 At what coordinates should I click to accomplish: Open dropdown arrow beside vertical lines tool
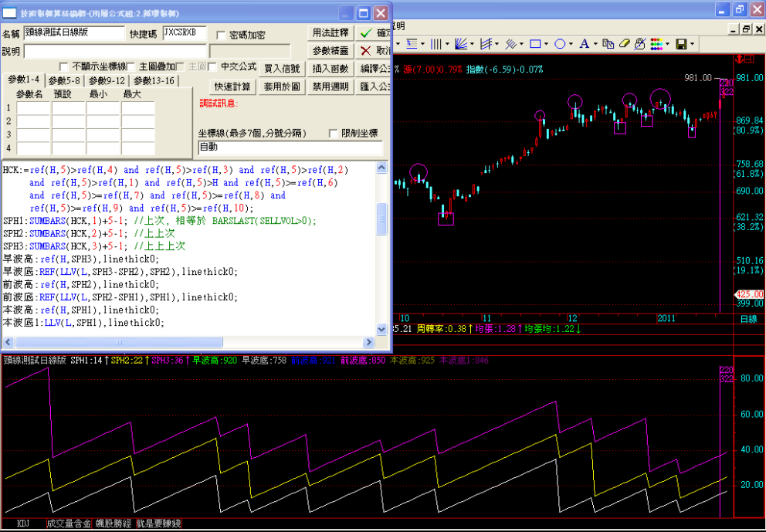pos(447,44)
